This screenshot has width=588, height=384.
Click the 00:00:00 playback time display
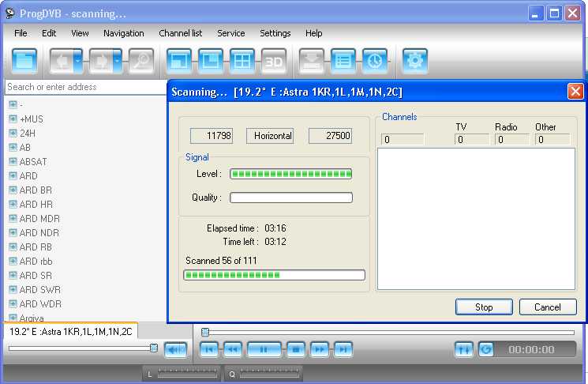531,350
